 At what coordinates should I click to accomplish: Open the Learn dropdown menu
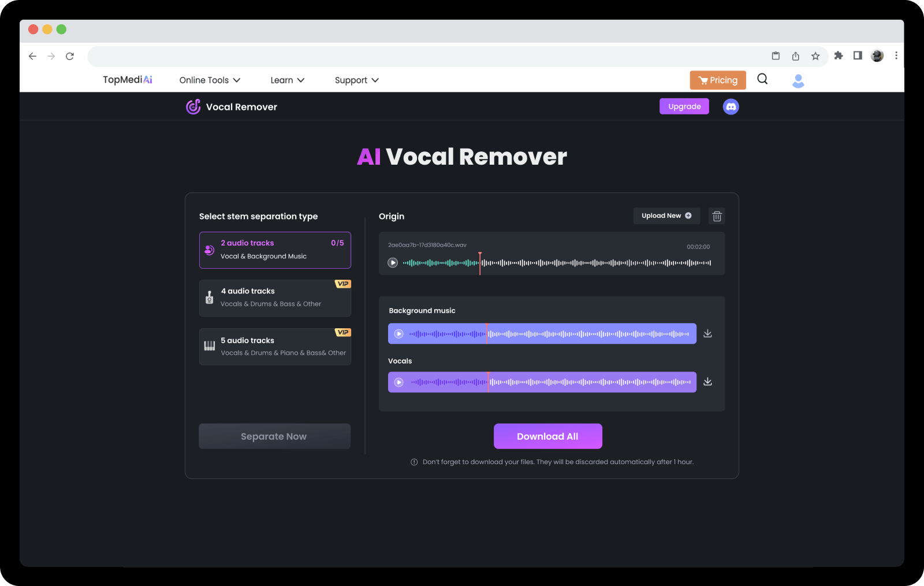(x=287, y=80)
